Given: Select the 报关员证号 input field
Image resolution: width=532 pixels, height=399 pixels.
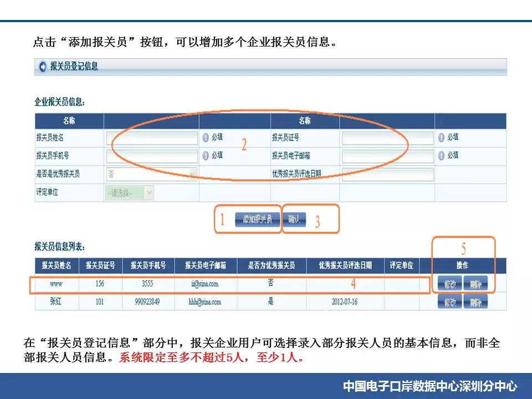Looking at the screenshot, I should tap(387, 138).
